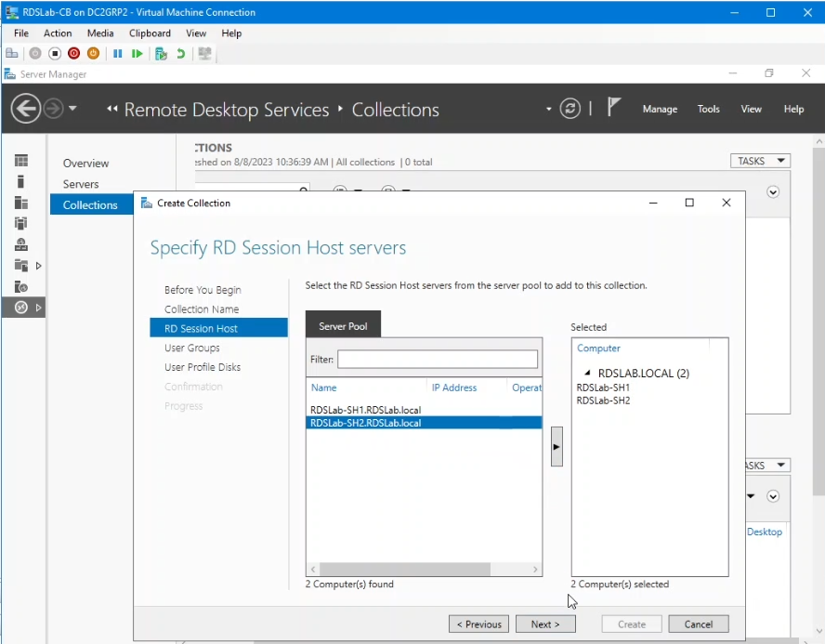This screenshot has width=825, height=644.
Task: Open Local Server icon in sidebar
Action: click(x=21, y=181)
